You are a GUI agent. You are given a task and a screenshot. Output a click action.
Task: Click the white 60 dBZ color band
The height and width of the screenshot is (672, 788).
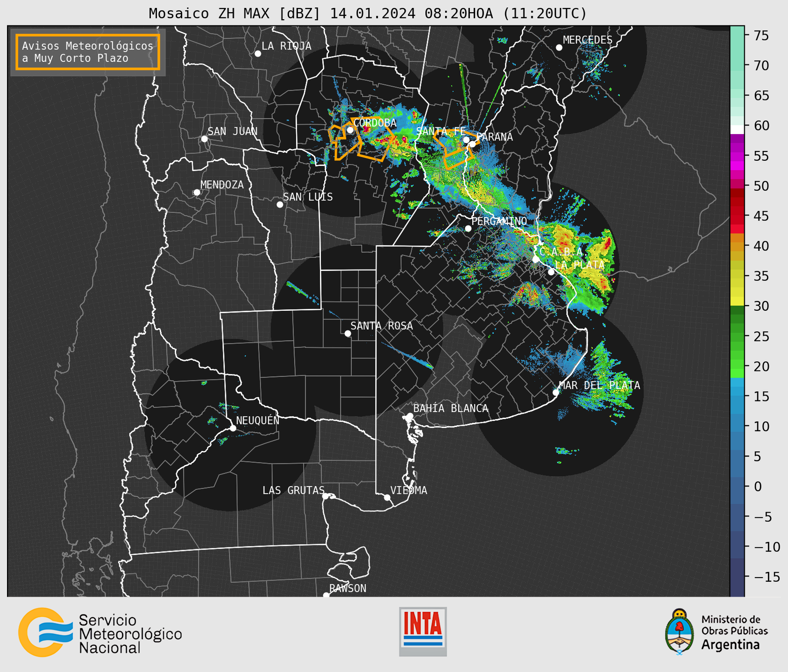click(x=737, y=129)
